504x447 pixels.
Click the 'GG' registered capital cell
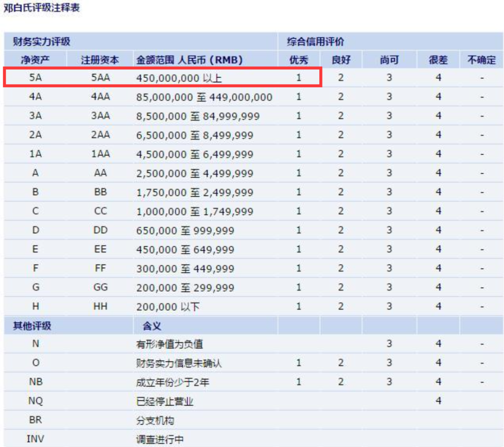[100, 287]
